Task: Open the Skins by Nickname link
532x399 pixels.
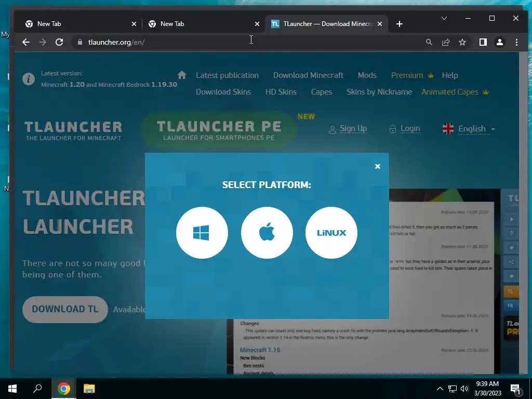Action: (379, 92)
